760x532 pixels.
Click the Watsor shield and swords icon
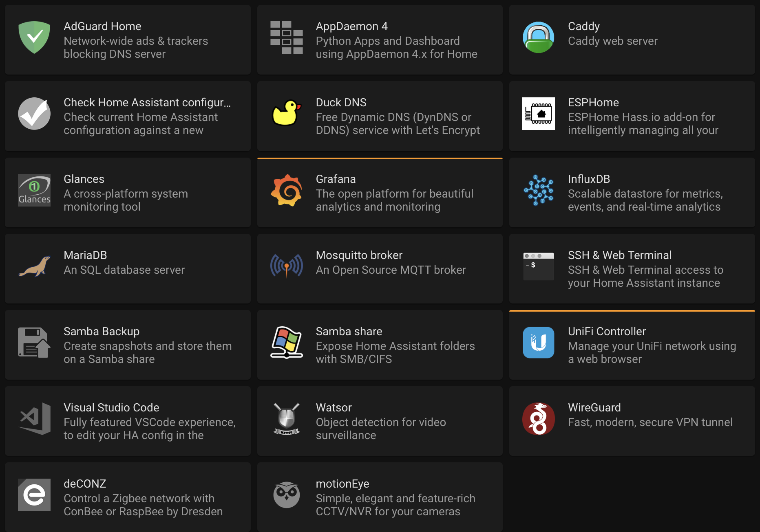coord(286,419)
